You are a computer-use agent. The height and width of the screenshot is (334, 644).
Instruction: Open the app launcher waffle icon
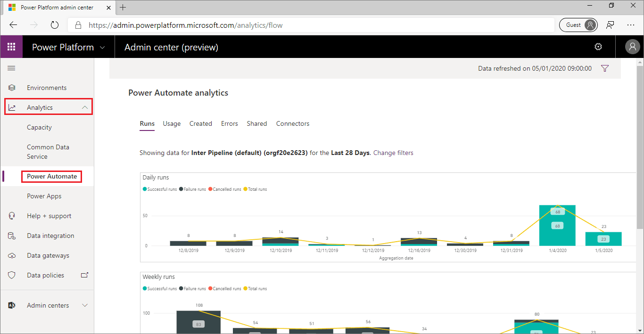pos(11,47)
